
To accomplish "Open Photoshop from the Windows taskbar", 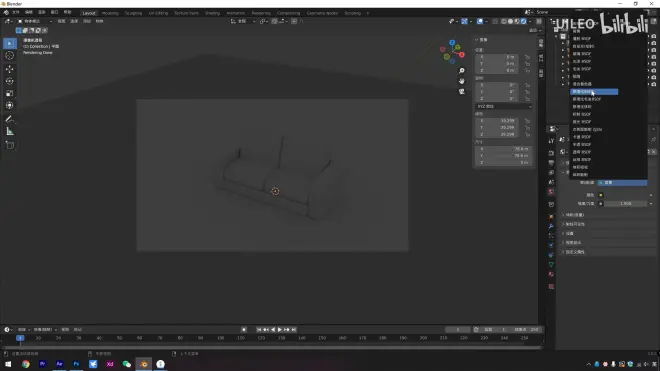I will 76,364.
